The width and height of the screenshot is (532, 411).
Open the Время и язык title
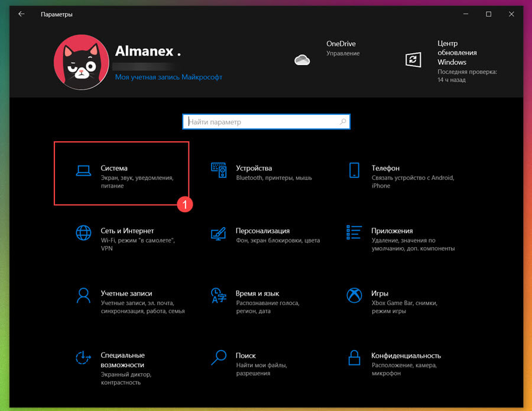point(257,293)
